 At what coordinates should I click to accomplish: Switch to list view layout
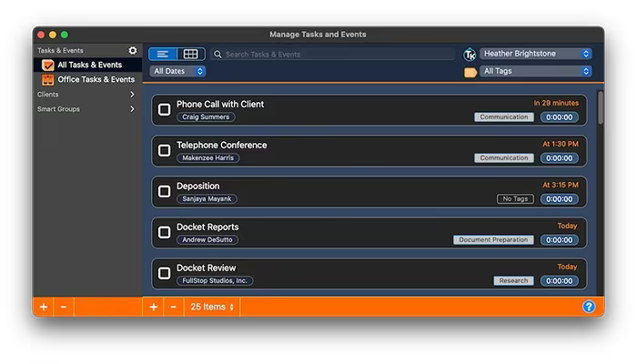click(163, 54)
